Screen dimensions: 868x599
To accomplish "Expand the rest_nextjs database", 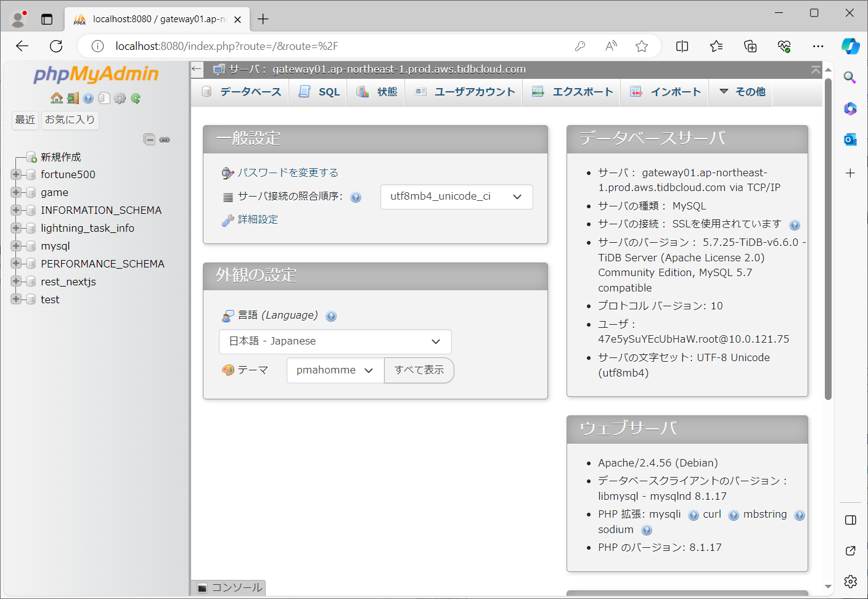I will tap(16, 282).
